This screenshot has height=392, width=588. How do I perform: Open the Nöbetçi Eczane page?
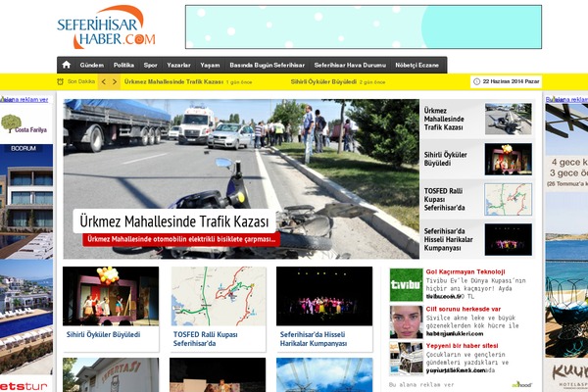click(417, 65)
